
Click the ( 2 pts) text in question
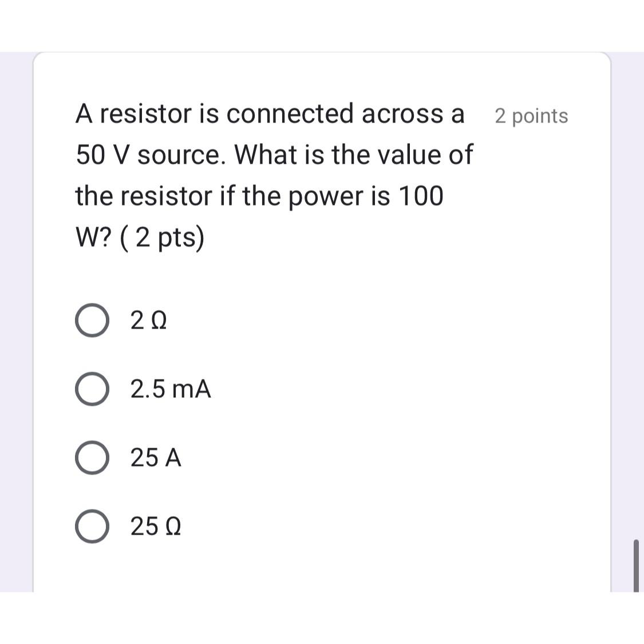(x=166, y=236)
